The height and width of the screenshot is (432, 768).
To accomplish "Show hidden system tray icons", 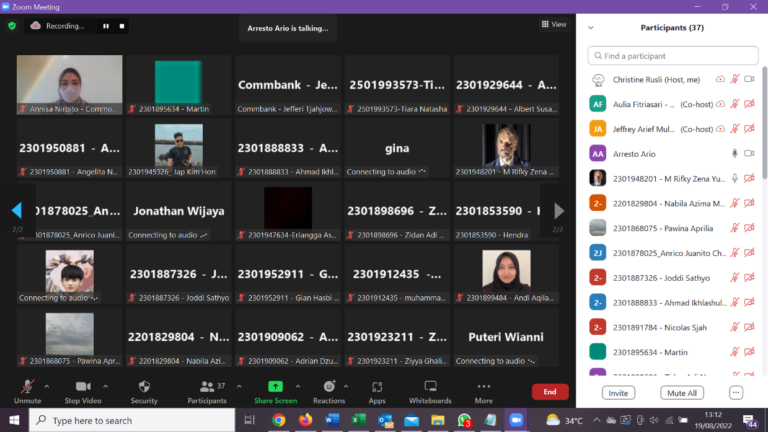I will tap(596, 420).
